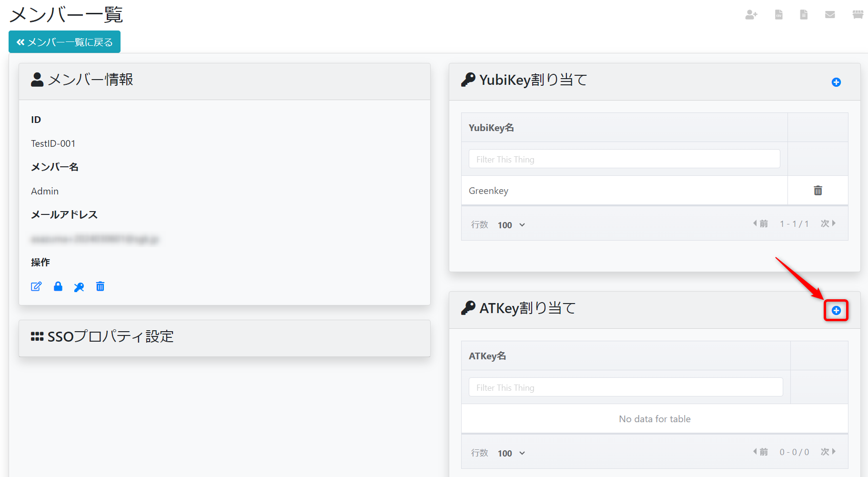Viewport: 868px width, 477px height.
Task: Click the document icon in top toolbar
Action: [x=804, y=15]
